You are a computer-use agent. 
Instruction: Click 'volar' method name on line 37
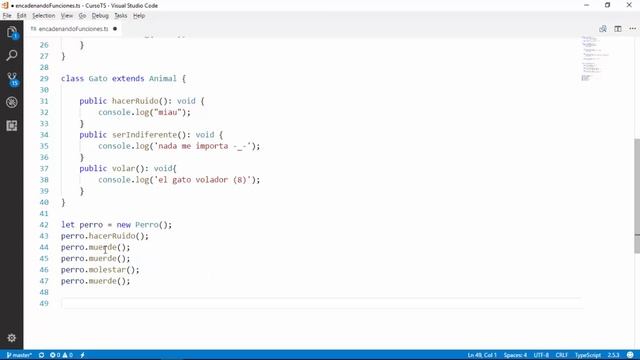(123, 169)
